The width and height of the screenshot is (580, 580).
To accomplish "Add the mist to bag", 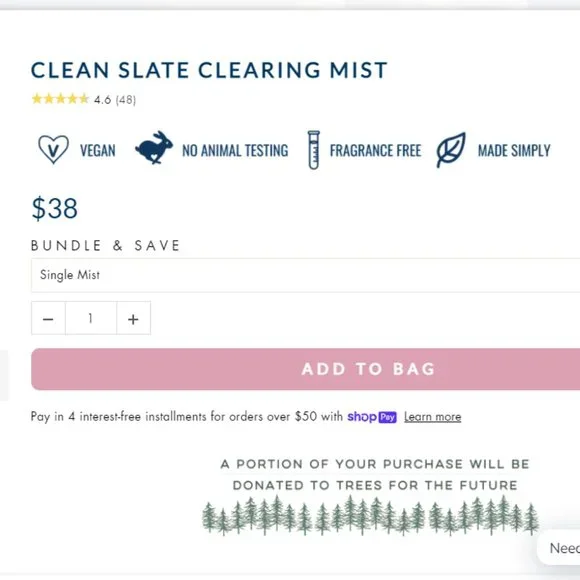I will pyautogui.click(x=306, y=369).
